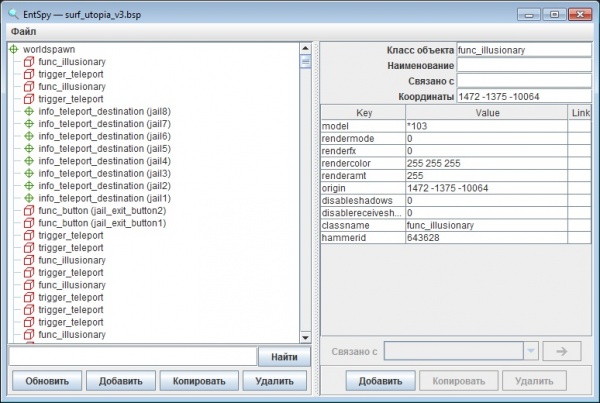600x403 pixels.
Task: Click the Наименование text field
Action: point(524,65)
